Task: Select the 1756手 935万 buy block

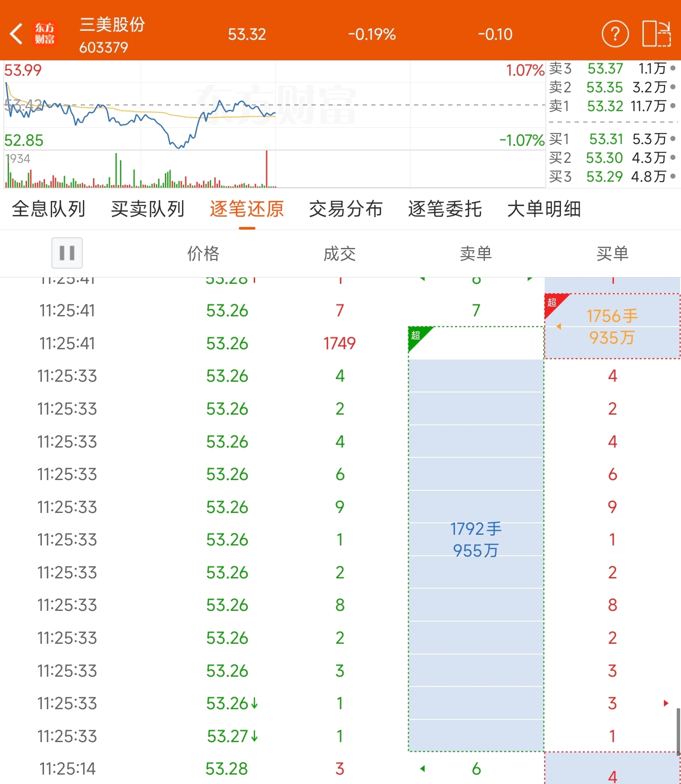Action: pos(612,327)
